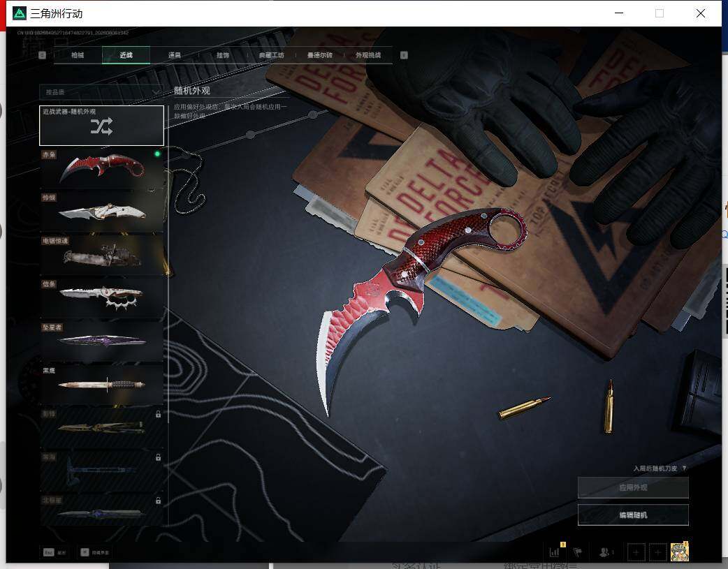Open the 外观挑战 appearance challenge tab
Image resolution: width=728 pixels, height=569 pixels.
[x=368, y=55]
